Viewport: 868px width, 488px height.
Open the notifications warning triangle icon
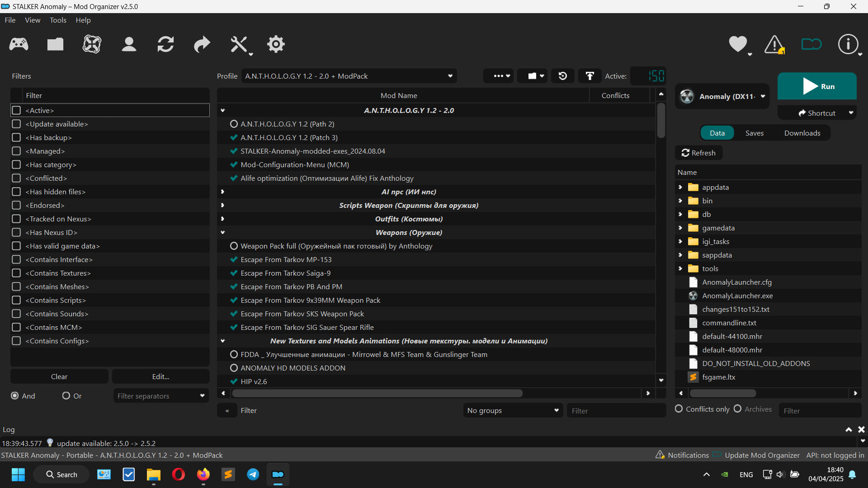(774, 44)
